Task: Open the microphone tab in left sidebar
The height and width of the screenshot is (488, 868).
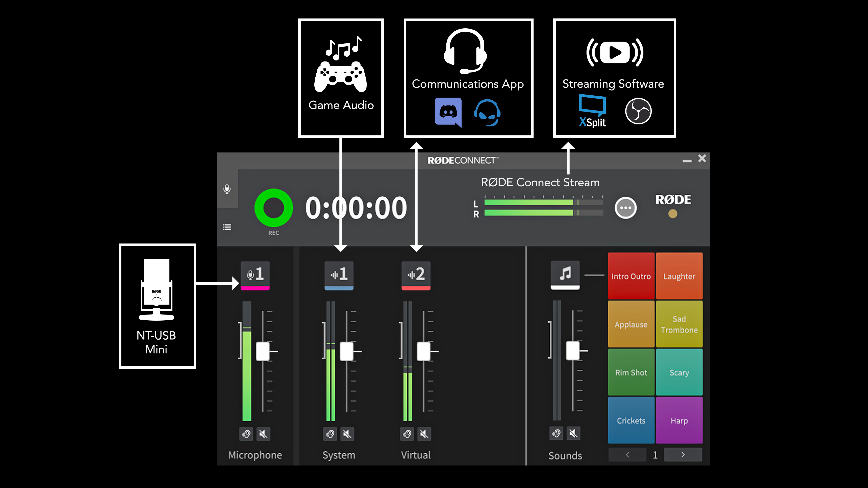Action: click(227, 189)
